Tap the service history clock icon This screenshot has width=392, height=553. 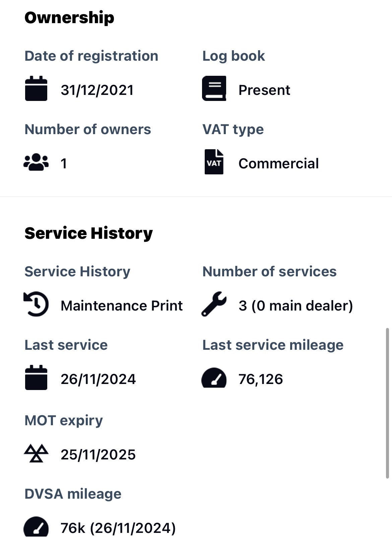coord(36,305)
